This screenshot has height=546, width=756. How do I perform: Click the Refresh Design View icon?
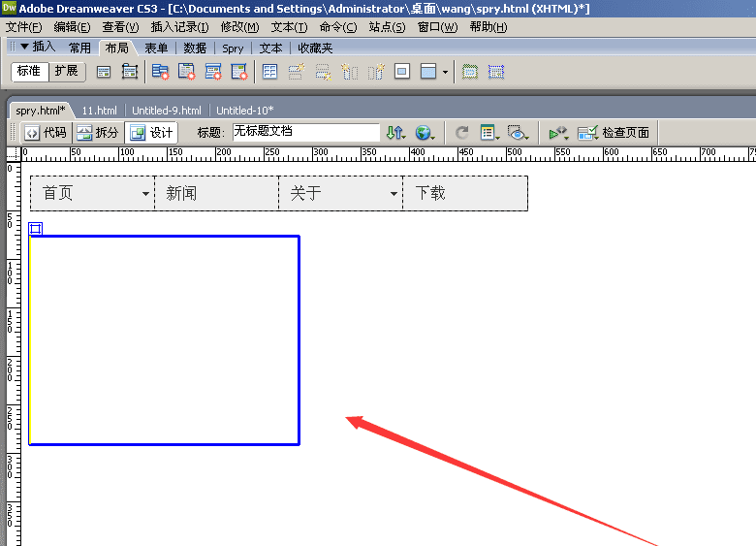462,133
